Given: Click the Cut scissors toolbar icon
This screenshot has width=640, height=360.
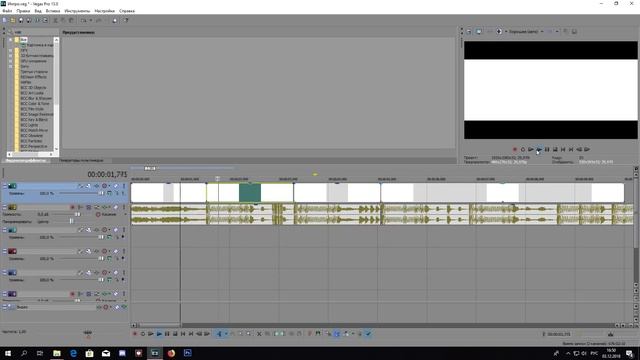Looking at the screenshot, I should tap(56, 20).
